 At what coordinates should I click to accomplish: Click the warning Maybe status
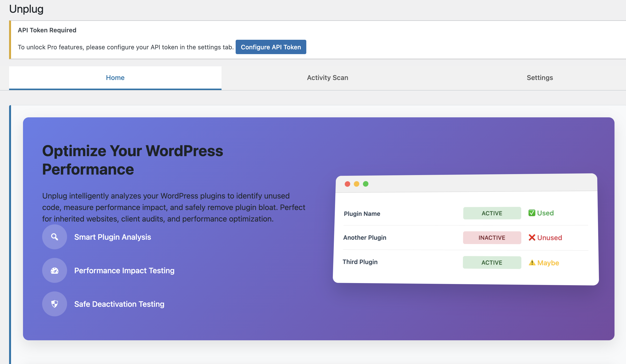tap(544, 263)
